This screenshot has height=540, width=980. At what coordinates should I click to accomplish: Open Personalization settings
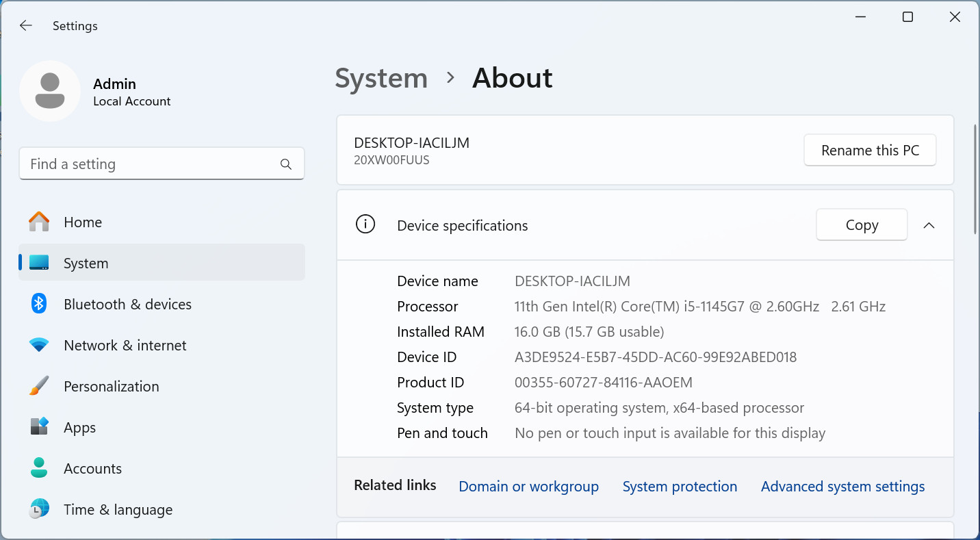tap(162, 386)
